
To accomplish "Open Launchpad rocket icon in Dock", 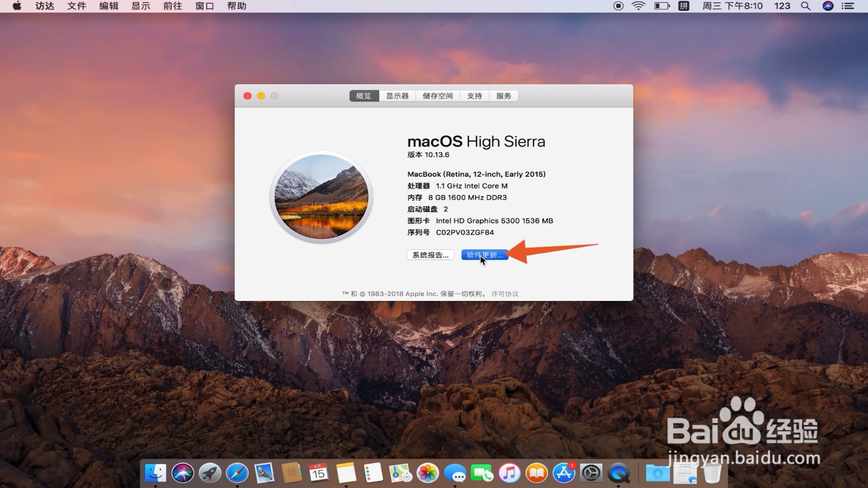I will tap(210, 473).
